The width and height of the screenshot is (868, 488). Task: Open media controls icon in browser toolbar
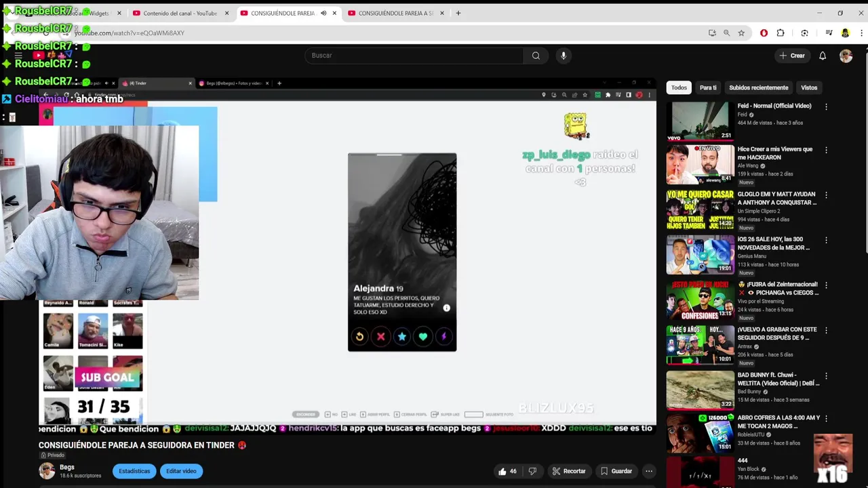[x=829, y=33]
